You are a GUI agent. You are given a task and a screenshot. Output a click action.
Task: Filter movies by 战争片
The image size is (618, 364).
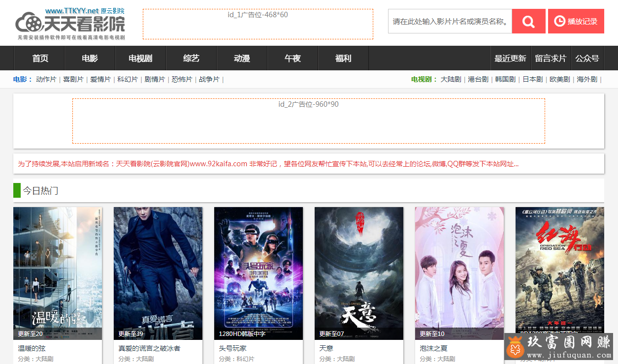(209, 79)
